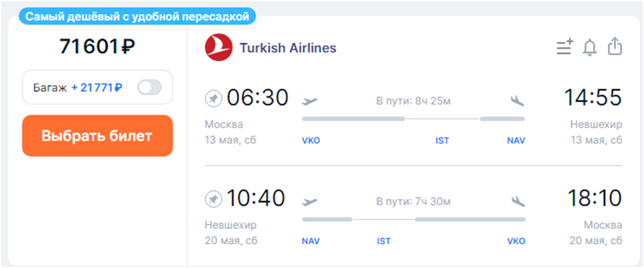
Task: Click return flight takeoff plane icon
Action: 309,200
